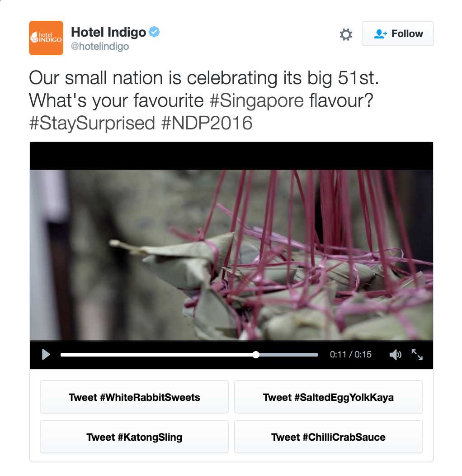Follow the Hotel Indigo account
Viewport: 462px width, 476px height.
[x=397, y=33]
